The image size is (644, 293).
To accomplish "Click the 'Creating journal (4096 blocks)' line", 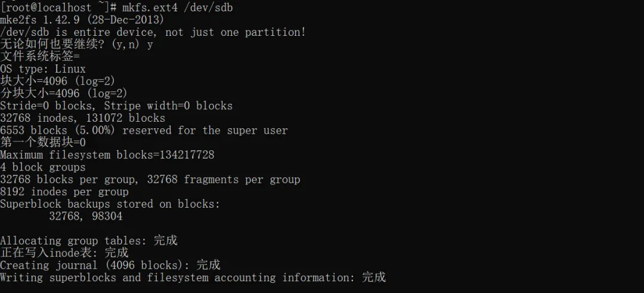I will (x=110, y=265).
